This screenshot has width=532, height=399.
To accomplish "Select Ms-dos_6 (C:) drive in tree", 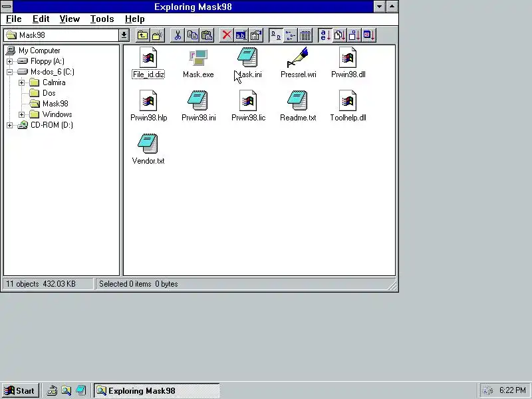I will 53,72.
